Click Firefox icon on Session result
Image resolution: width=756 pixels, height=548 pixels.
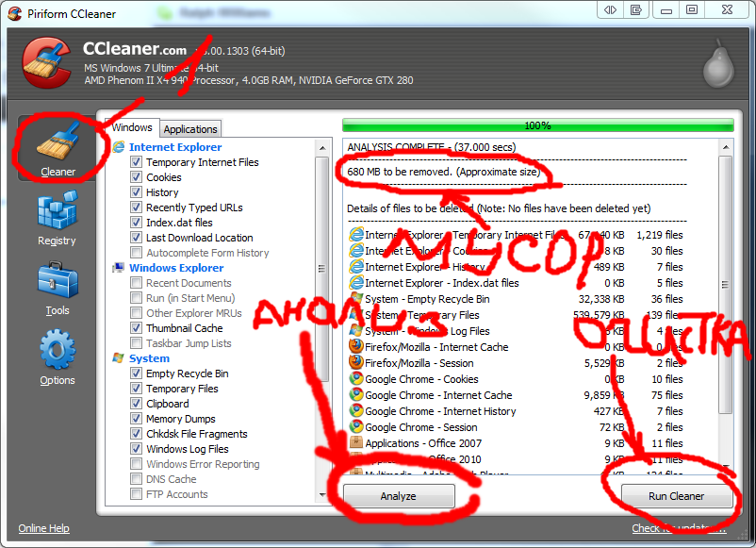click(356, 362)
